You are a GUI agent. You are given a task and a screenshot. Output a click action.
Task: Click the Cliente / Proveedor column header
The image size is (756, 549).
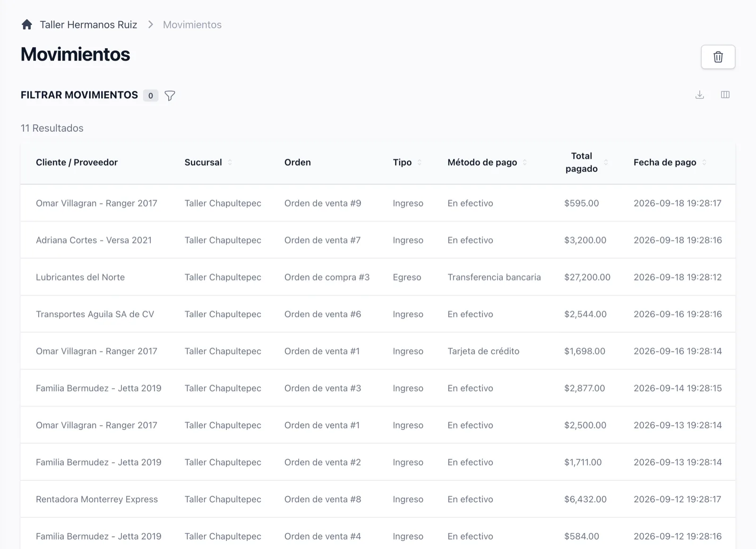point(77,162)
